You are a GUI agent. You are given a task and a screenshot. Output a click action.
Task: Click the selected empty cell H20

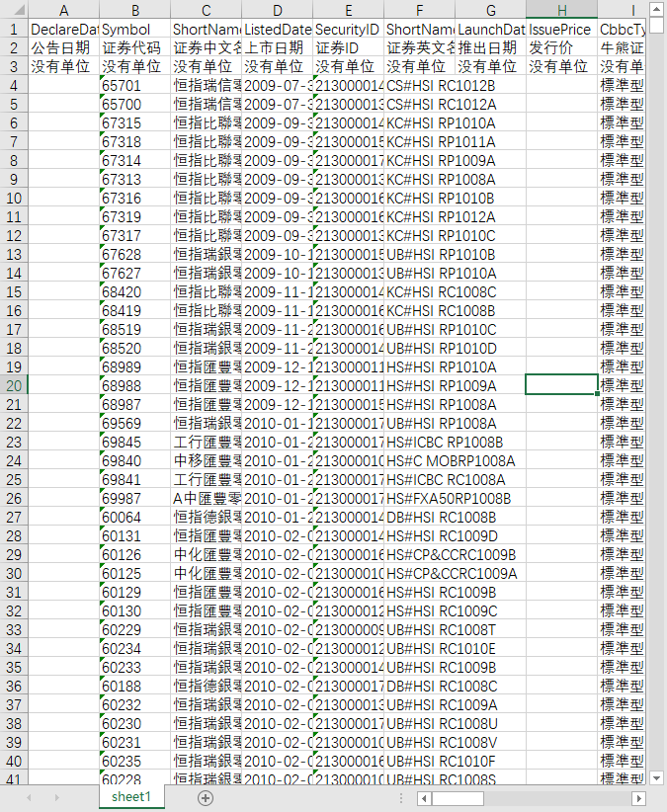pyautogui.click(x=562, y=385)
